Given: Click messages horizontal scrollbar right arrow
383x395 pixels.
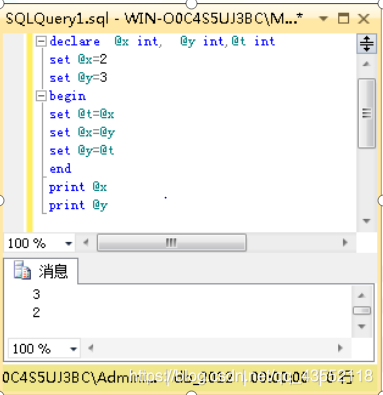Looking at the screenshot, I should [340, 348].
